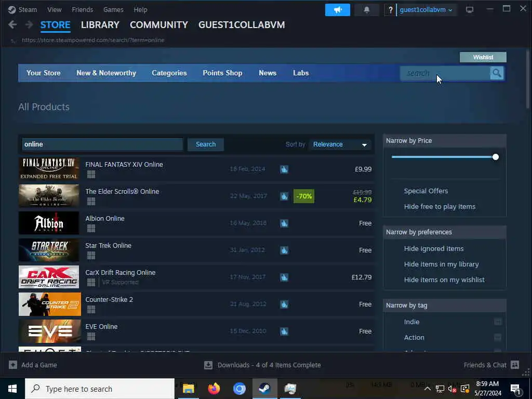This screenshot has width=532, height=399.
Task: Click the Wishlist button
Action: coord(483,57)
